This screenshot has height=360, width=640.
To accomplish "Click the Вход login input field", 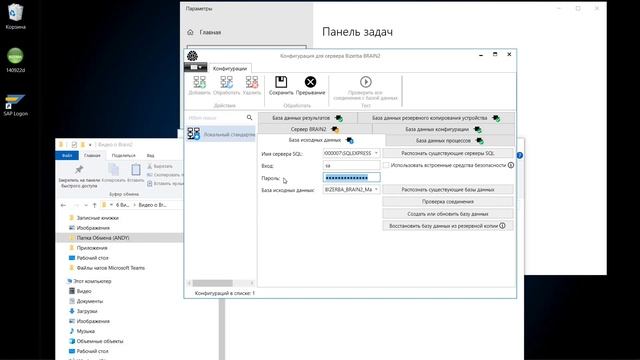I will click(x=351, y=165).
